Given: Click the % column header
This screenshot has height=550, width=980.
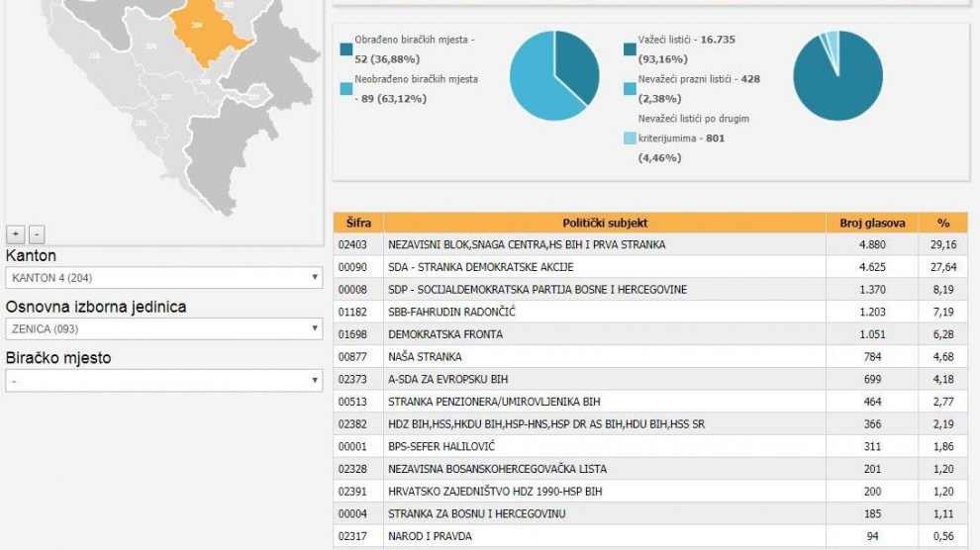Looking at the screenshot, I should (x=943, y=223).
